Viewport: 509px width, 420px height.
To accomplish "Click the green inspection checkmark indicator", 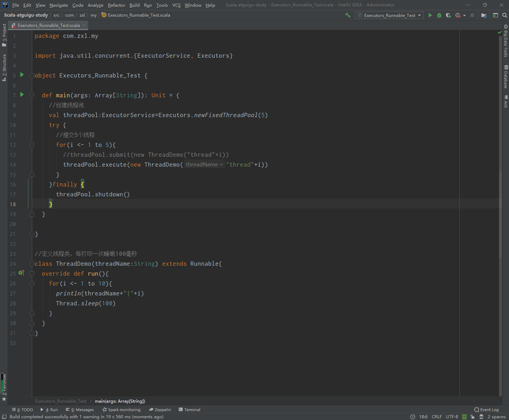I will click(x=500, y=32).
